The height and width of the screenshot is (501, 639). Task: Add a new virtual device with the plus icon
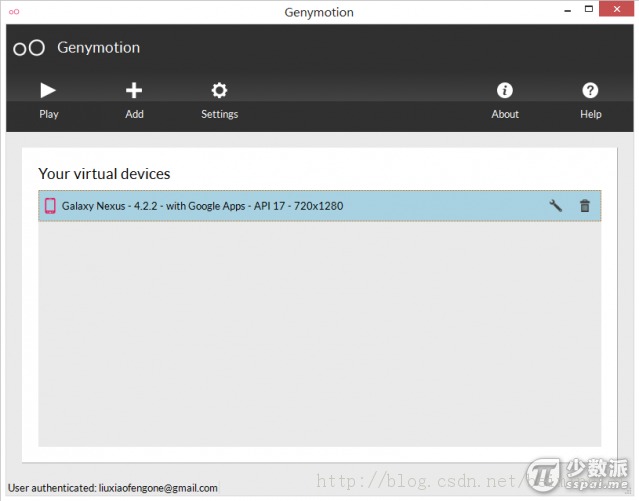pyautogui.click(x=134, y=90)
